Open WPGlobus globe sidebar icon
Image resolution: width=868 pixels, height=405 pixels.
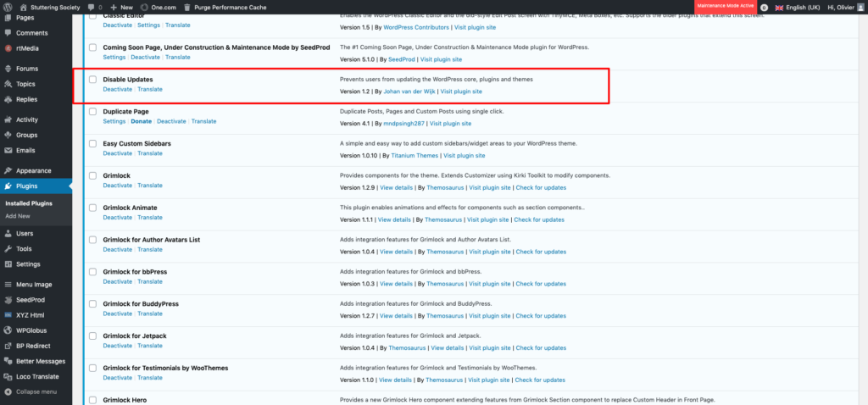pyautogui.click(x=8, y=330)
